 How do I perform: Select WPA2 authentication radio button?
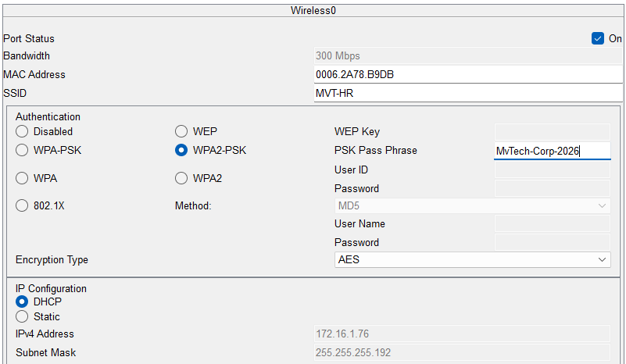pyautogui.click(x=181, y=178)
